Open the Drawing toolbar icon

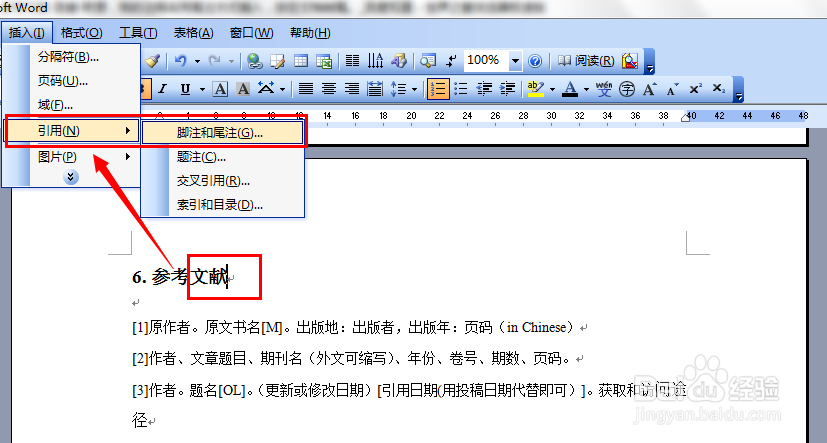coord(399,61)
